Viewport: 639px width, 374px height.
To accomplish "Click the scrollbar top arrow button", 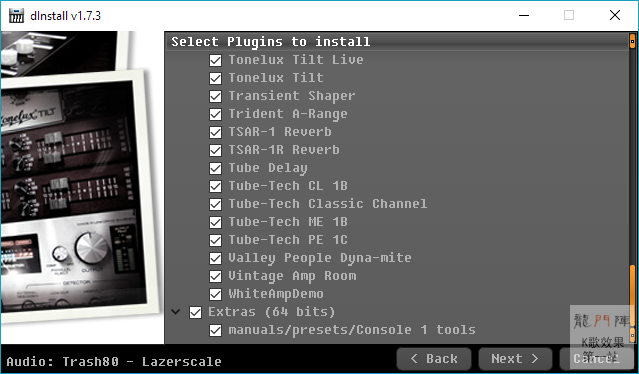I will click(632, 41).
